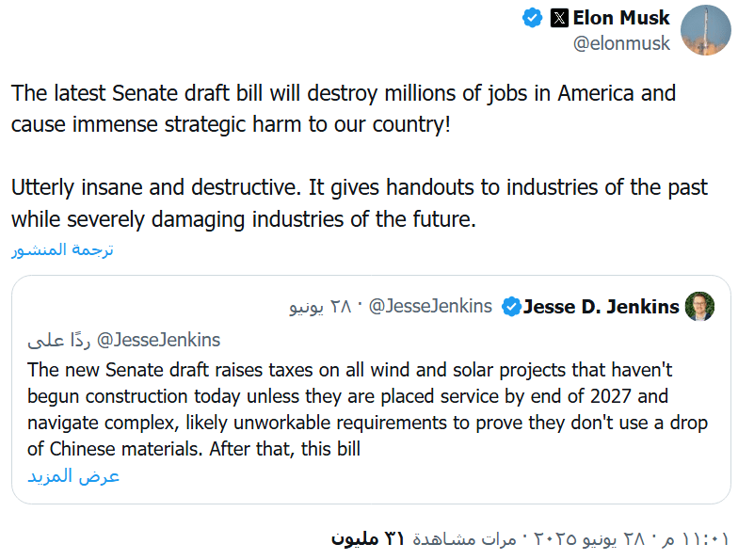Click the paragraph starting "Utterly insane and destructive"
The width and height of the screenshot is (738, 560).
coord(359,202)
